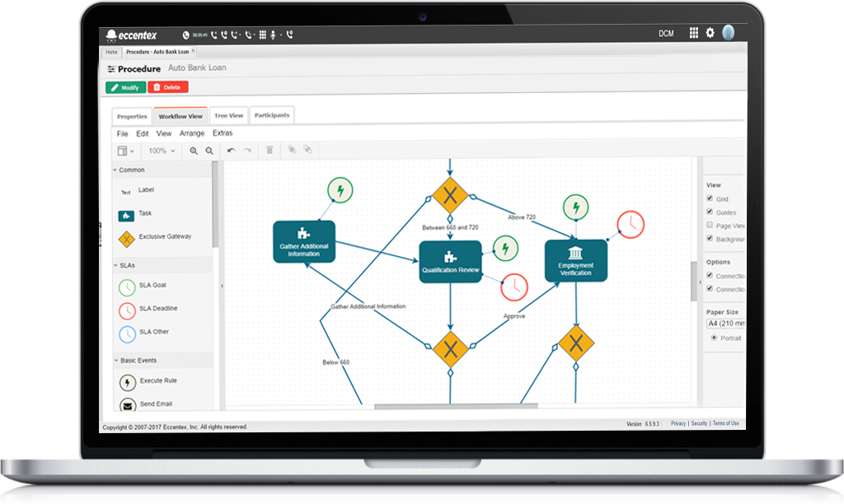Image resolution: width=844 pixels, height=504 pixels.
Task: Go to the Home tab
Action: [111, 52]
